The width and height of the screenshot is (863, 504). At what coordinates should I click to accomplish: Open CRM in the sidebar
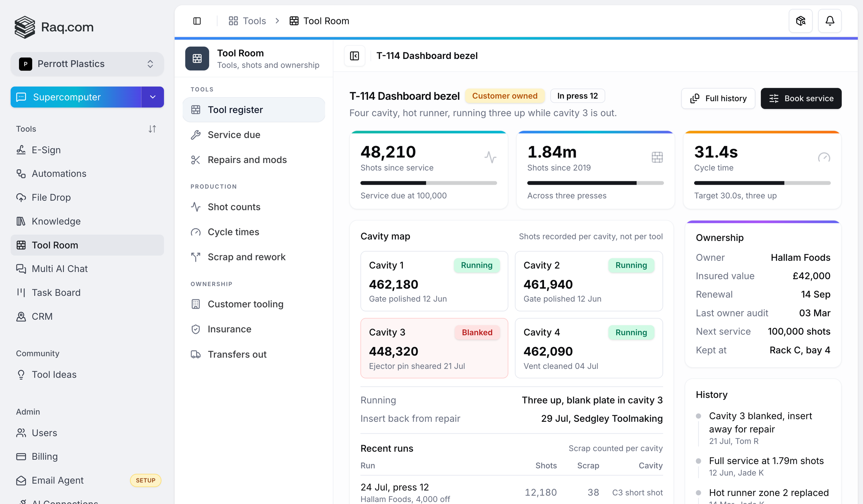(x=87, y=316)
